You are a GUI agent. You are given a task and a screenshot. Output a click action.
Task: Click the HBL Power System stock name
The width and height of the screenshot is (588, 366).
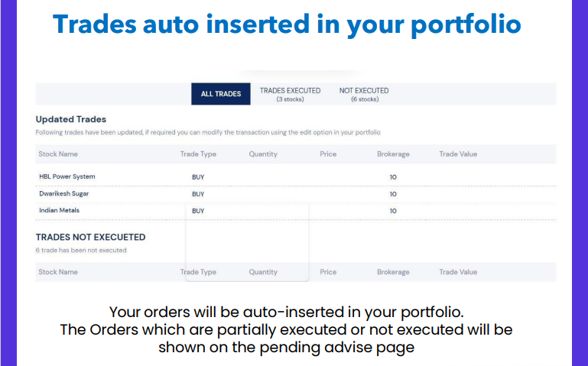67,177
